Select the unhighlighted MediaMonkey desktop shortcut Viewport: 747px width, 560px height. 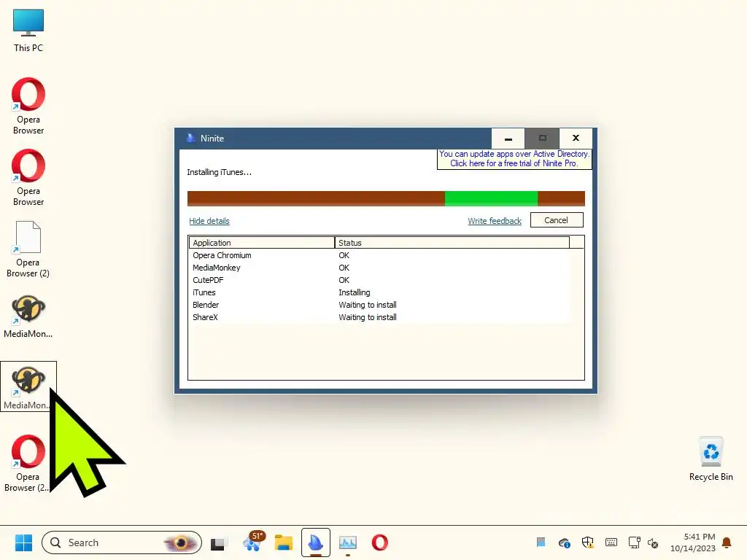[28, 316]
